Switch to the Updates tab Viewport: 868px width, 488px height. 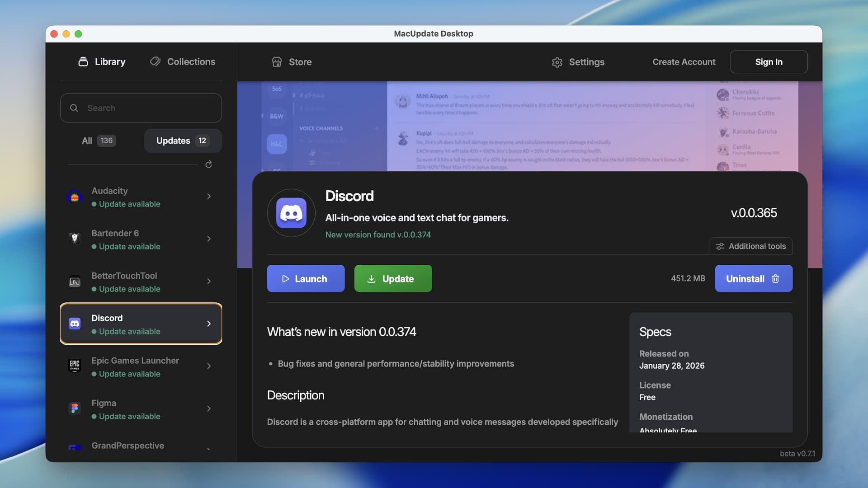(182, 141)
